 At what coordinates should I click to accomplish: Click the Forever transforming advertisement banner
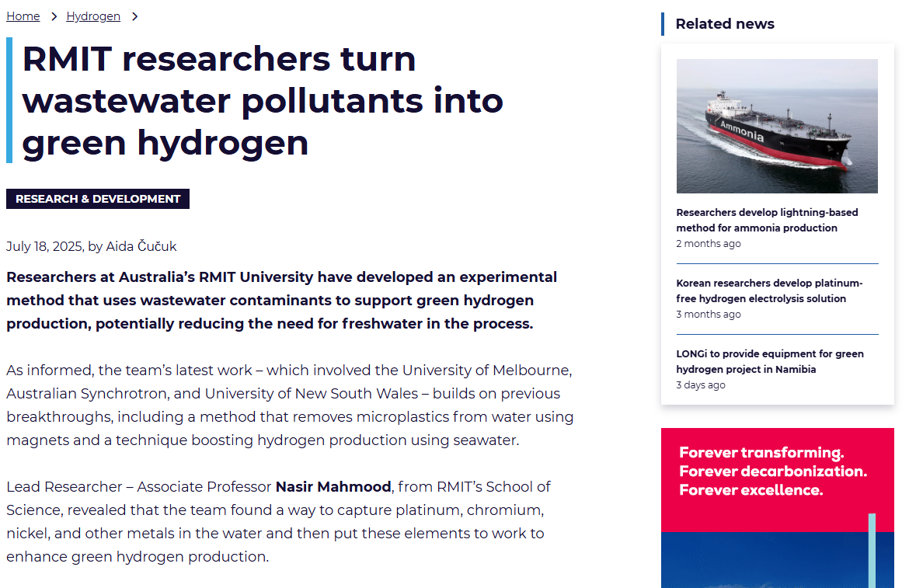tap(777, 482)
